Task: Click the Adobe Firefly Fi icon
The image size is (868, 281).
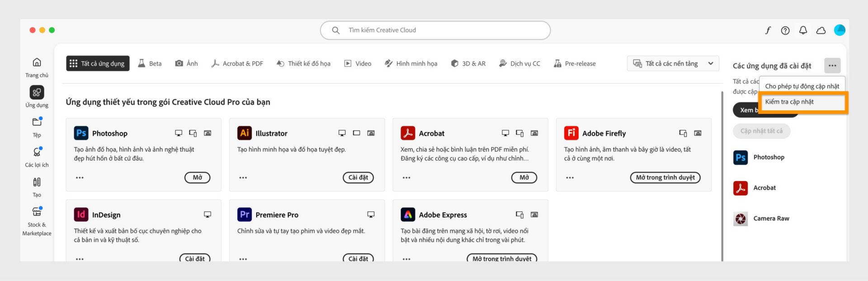Action: (x=571, y=133)
